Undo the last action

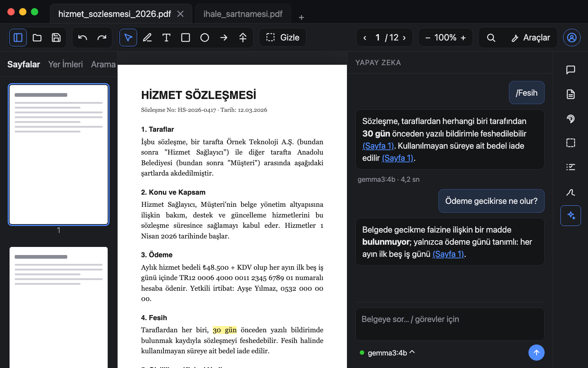pos(83,38)
